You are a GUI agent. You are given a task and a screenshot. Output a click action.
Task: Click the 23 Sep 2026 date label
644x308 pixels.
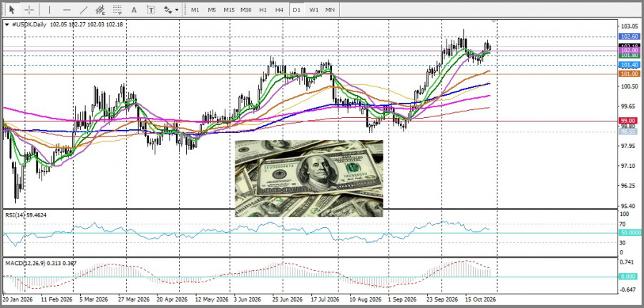(441, 299)
